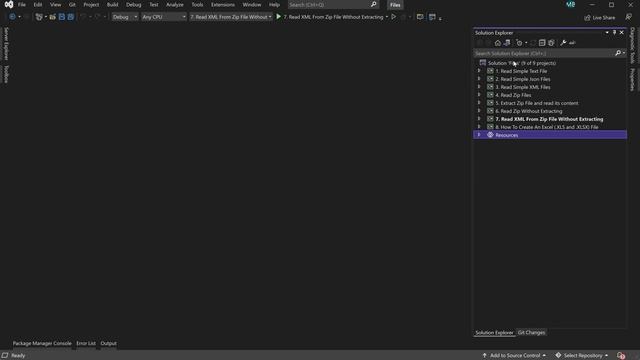Screen dimensions: 640x360
Task: Open the Build menu
Action: (x=112, y=4)
